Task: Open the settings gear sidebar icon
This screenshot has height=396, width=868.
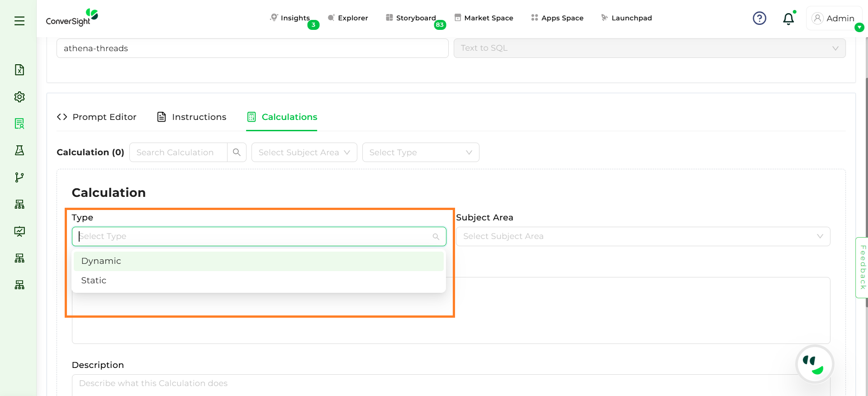Action: click(19, 97)
